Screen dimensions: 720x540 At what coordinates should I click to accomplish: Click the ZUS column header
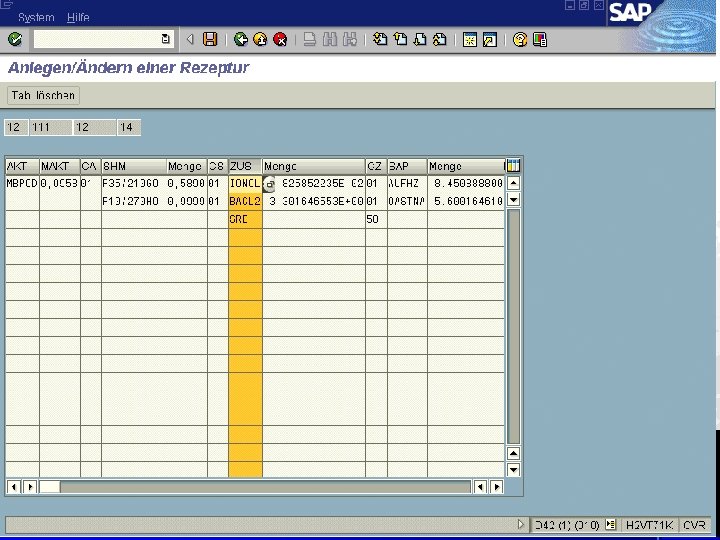pos(245,166)
